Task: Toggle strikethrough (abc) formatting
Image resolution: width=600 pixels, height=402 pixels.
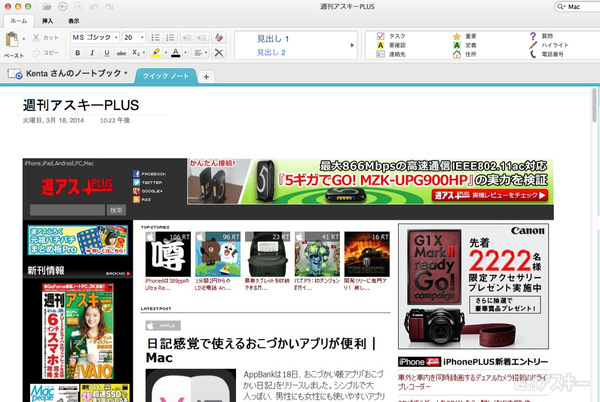Action: 121,53
